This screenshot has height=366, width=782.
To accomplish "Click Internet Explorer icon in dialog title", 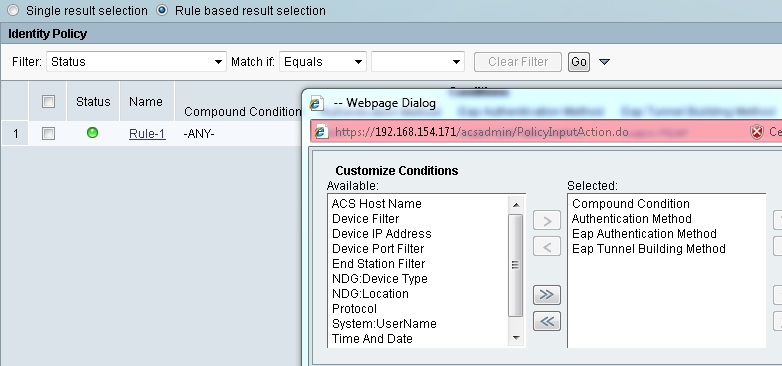I will point(317,103).
